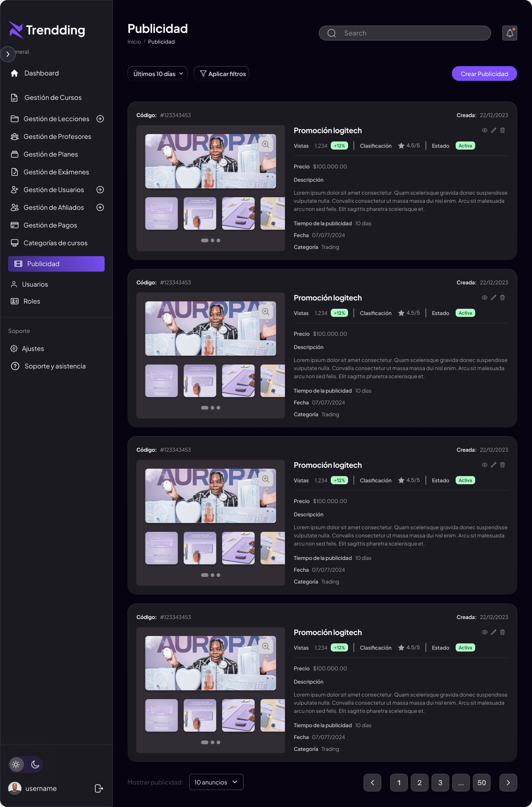Image resolution: width=532 pixels, height=807 pixels.
Task: Delete first ad with trash icon
Action: pyautogui.click(x=502, y=130)
